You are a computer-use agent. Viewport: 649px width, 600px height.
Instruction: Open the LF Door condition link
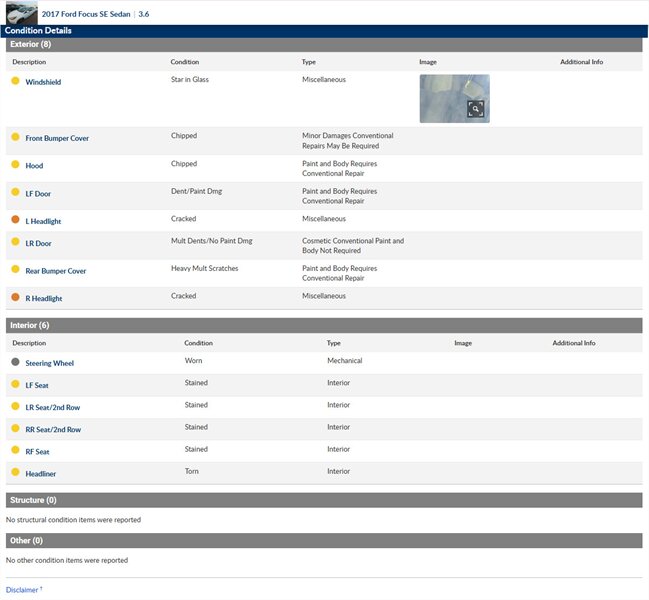click(40, 193)
